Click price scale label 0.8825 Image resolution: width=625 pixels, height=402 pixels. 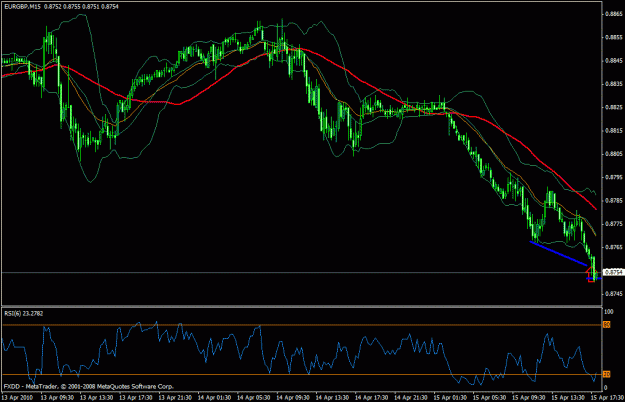[x=614, y=107]
